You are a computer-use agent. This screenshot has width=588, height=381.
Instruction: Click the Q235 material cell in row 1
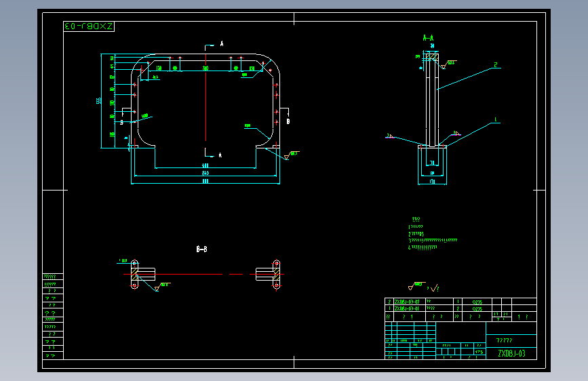[477, 309]
